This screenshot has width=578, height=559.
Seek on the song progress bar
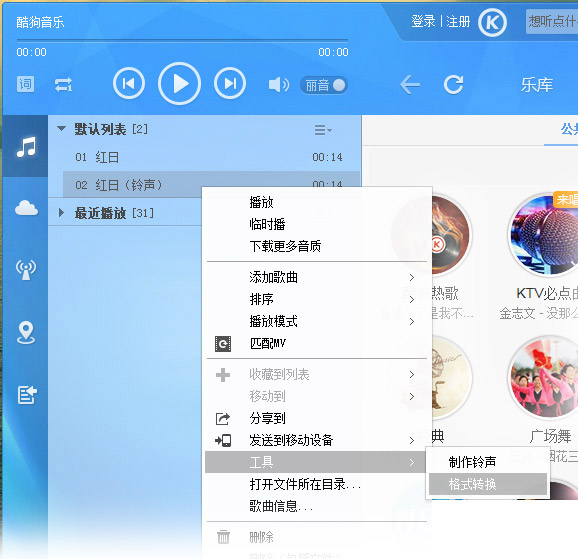point(182,39)
